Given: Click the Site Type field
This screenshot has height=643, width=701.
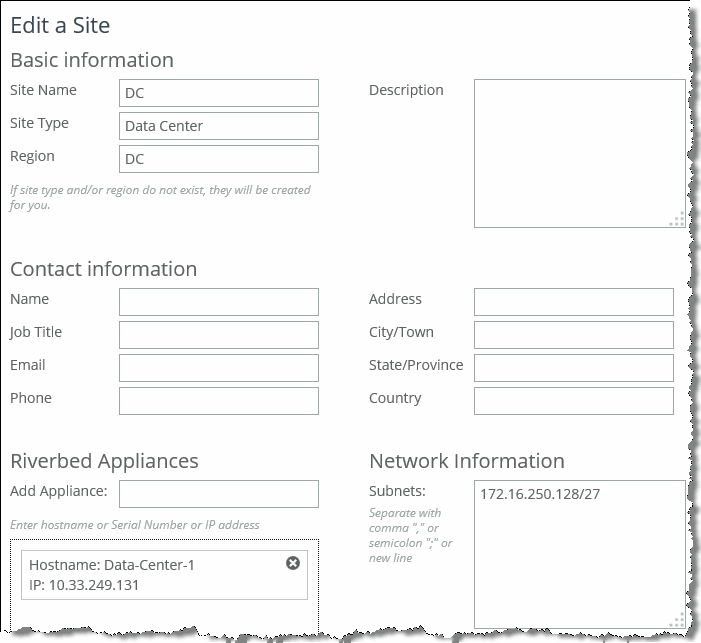Looking at the screenshot, I should tap(218, 126).
